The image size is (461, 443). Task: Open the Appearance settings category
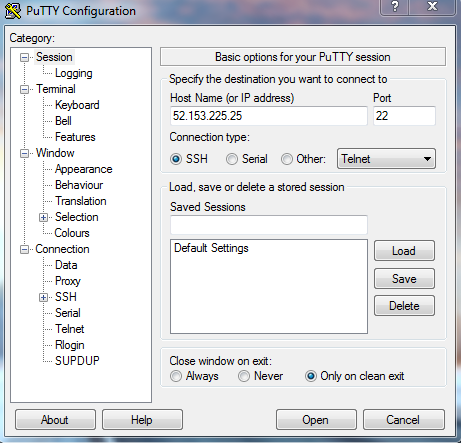pyautogui.click(x=83, y=169)
